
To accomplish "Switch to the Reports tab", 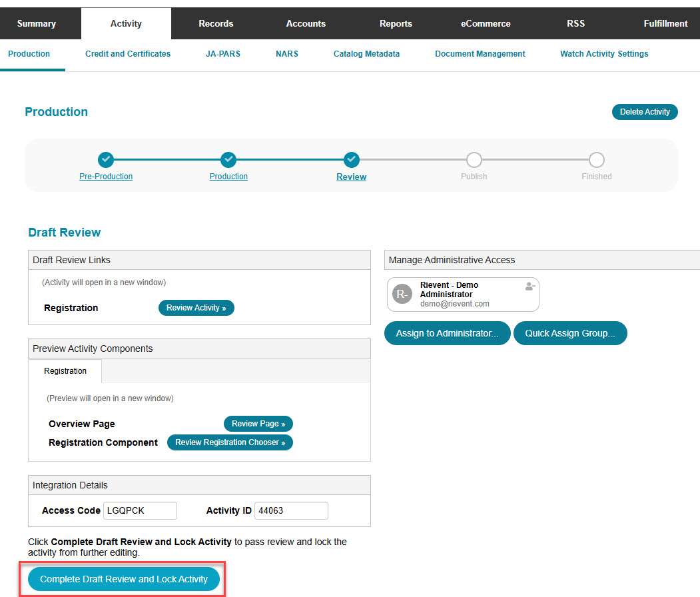I will click(396, 24).
